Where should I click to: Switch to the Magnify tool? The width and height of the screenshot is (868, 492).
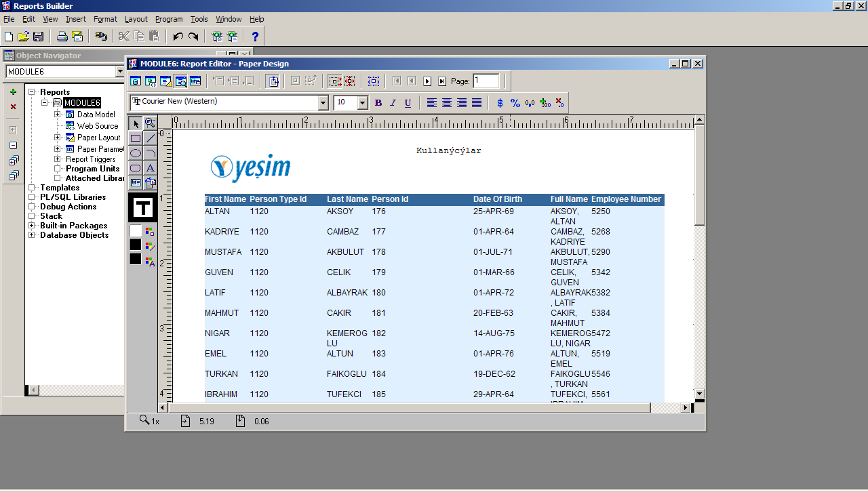coord(150,124)
